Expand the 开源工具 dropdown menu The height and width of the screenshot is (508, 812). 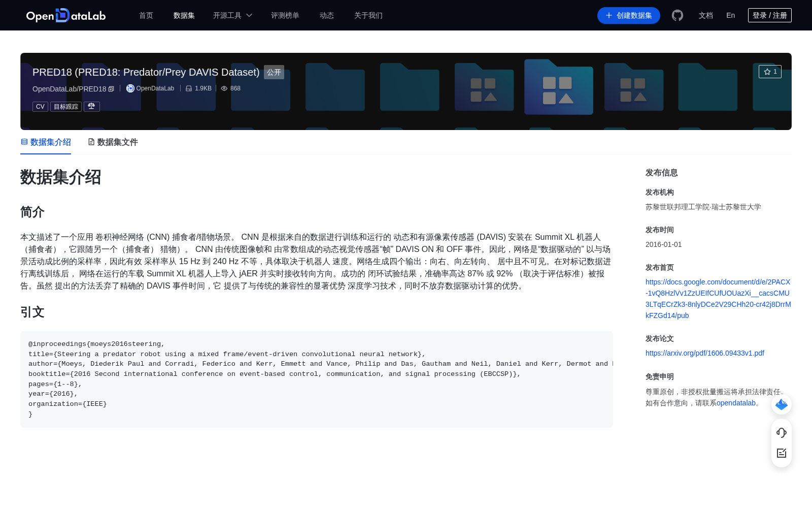233,15
